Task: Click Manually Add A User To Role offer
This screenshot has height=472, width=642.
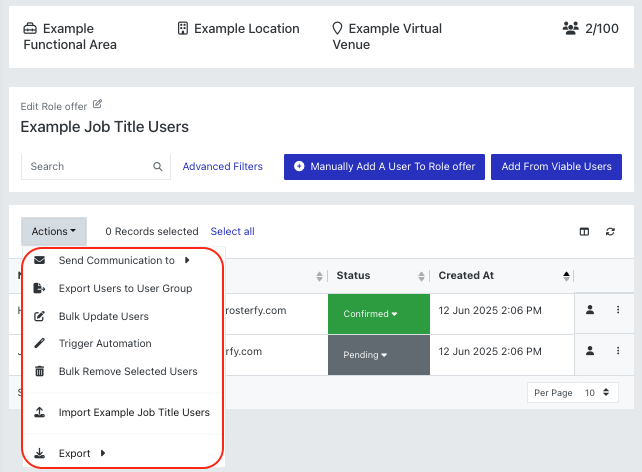Action: 384,167
